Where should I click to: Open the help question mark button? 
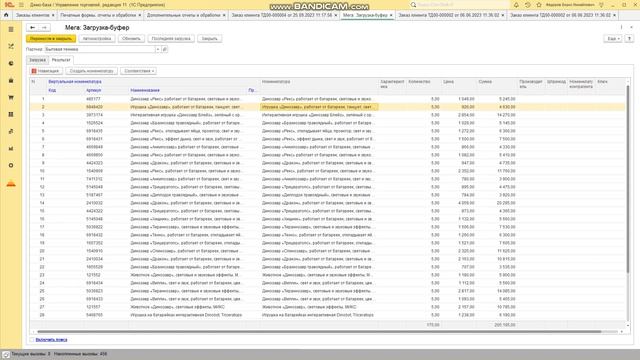tap(629, 38)
